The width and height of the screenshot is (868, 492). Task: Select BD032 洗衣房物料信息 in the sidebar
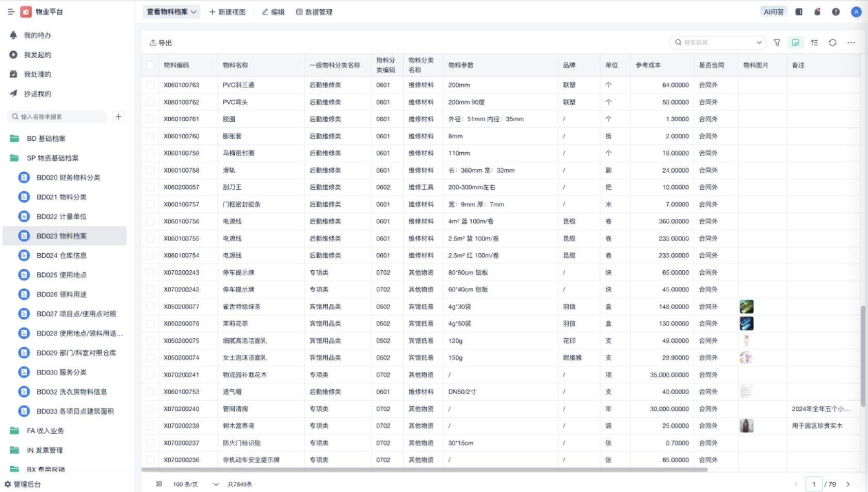tap(65, 392)
